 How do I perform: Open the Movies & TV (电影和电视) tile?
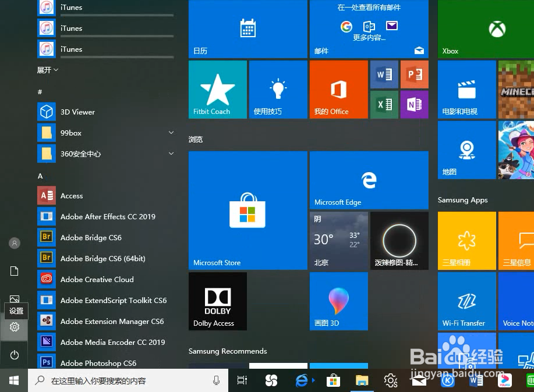click(x=467, y=90)
